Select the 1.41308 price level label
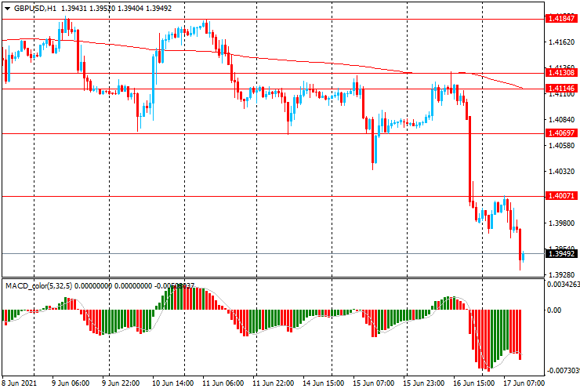The image size is (580, 392). 561,73
